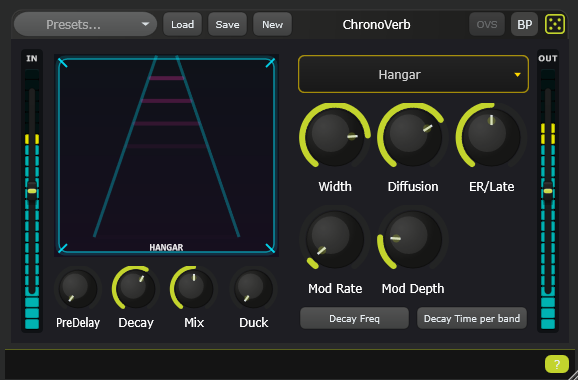The height and width of the screenshot is (380, 578).
Task: Click the Decay label under its knob
Action: pos(136,323)
